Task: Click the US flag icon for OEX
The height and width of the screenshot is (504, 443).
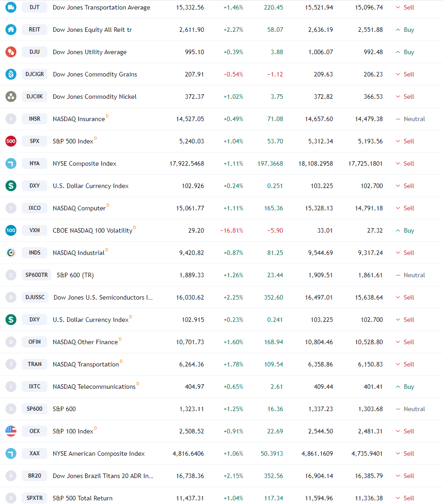Action: click(x=11, y=431)
